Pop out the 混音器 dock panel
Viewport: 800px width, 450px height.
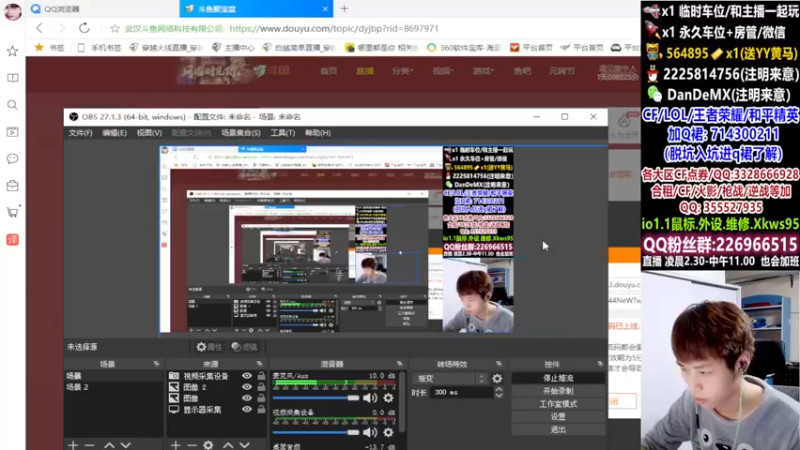(399, 364)
